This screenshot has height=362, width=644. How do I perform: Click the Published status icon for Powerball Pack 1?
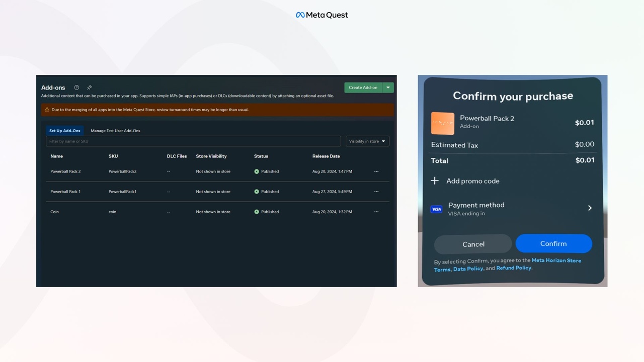point(257,192)
